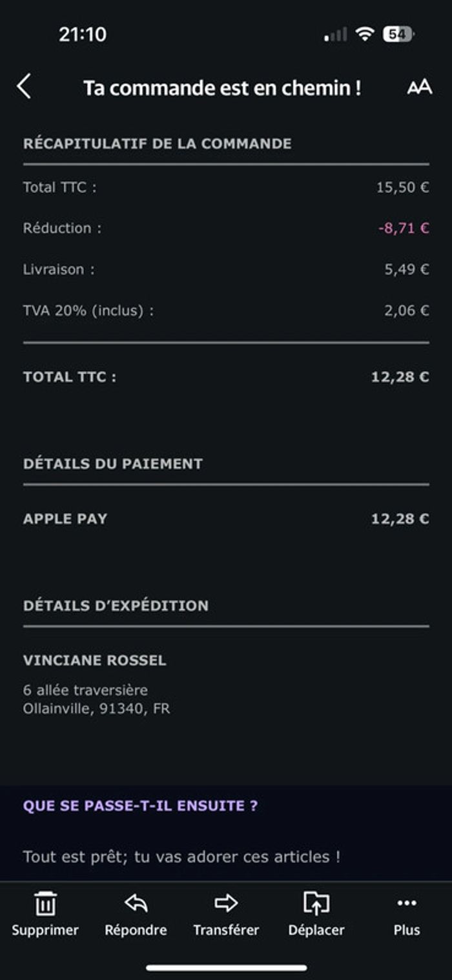
Task: Open the Plus ellipsis actions icon
Action: 406,903
